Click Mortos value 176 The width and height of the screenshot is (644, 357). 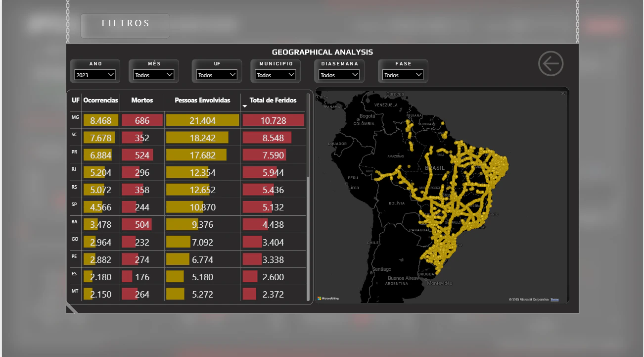pyautogui.click(x=142, y=277)
